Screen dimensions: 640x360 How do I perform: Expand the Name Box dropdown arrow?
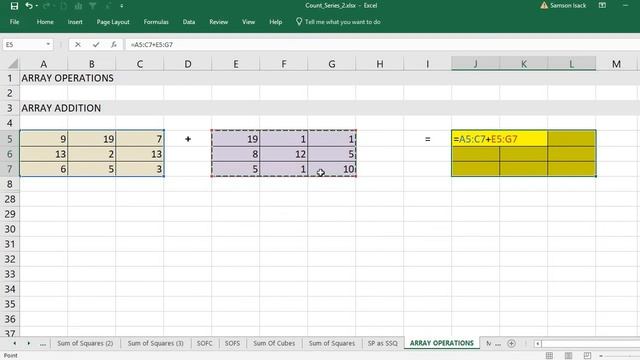[x=48, y=44]
